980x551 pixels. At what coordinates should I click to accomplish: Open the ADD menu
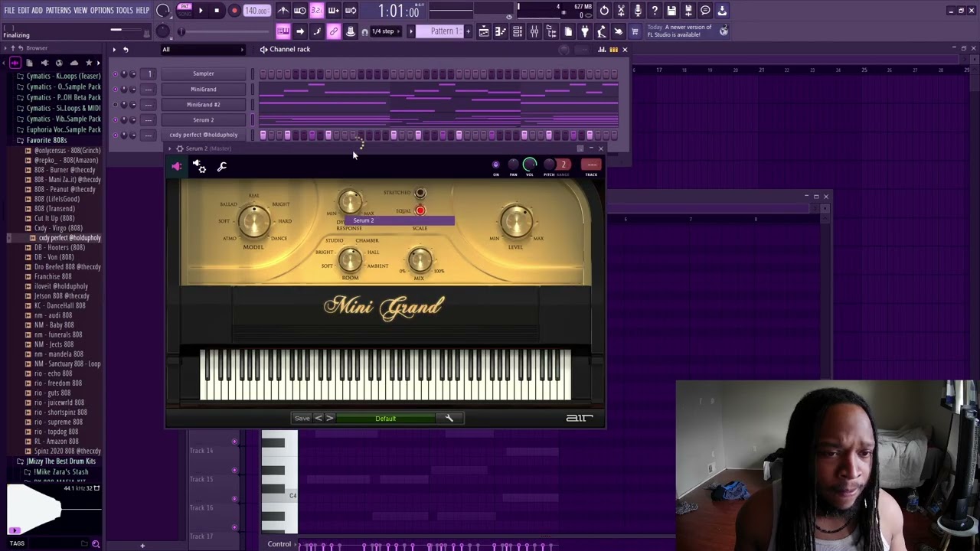38,11
